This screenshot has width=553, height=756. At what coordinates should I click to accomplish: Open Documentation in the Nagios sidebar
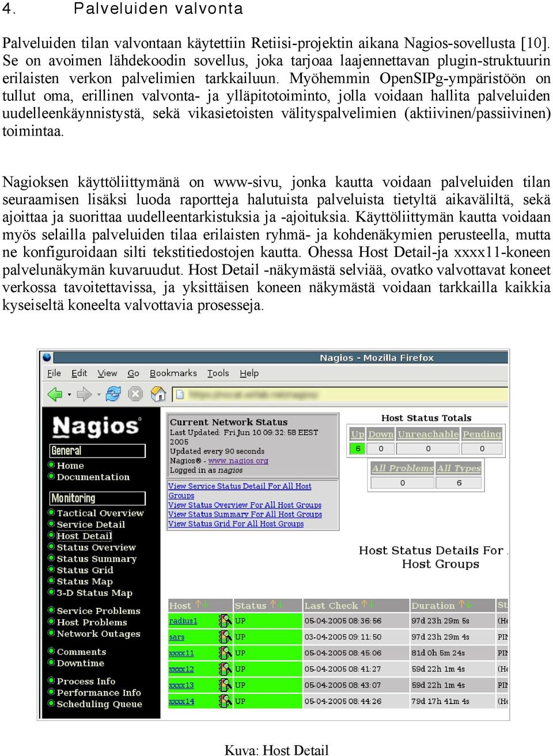point(93,477)
